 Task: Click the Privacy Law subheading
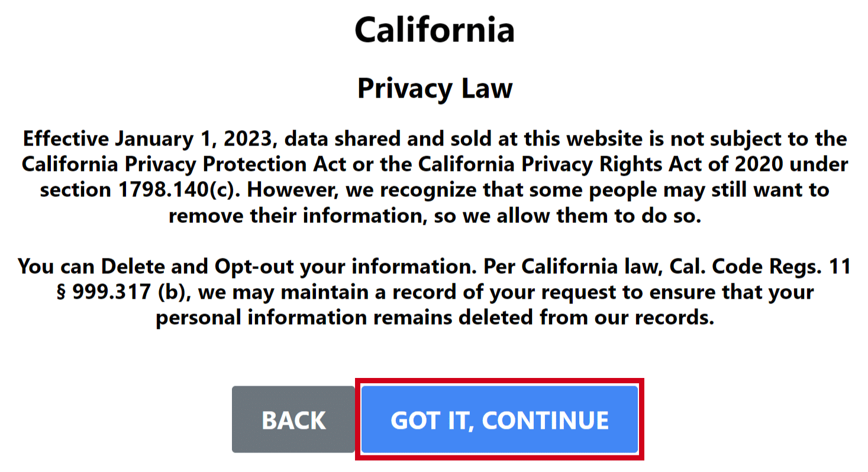pos(434,88)
